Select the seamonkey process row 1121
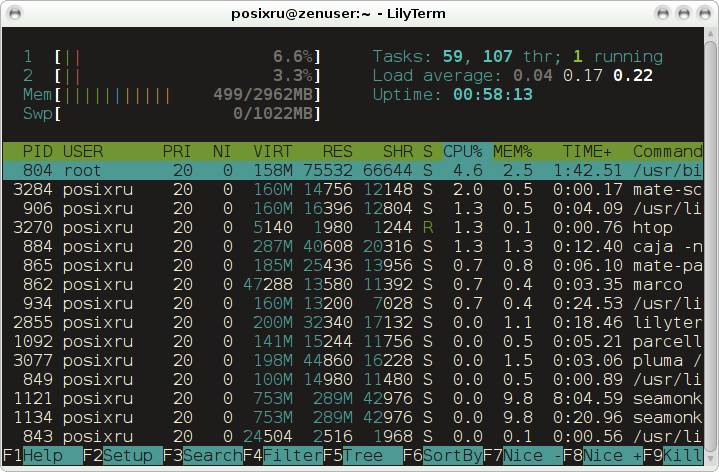This screenshot has width=719, height=472. (353, 398)
